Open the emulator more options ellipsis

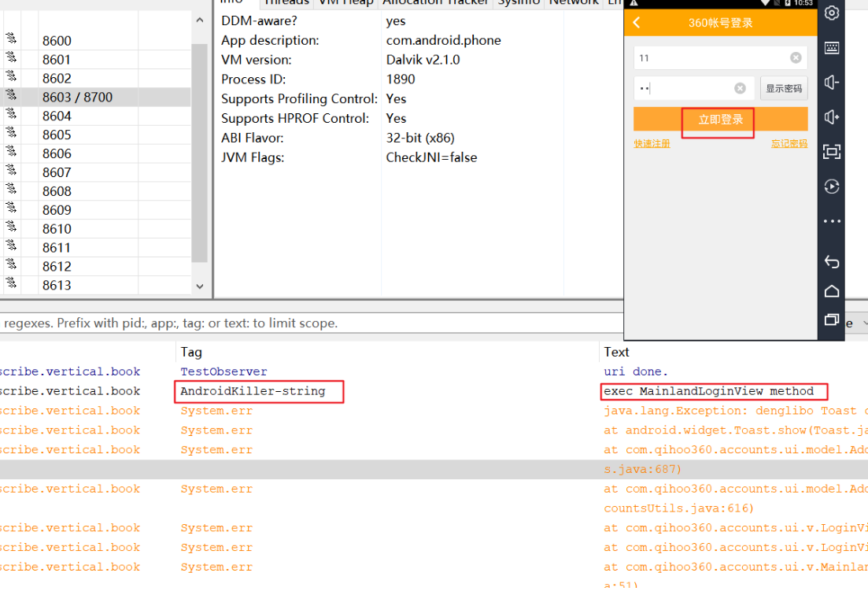tap(832, 221)
